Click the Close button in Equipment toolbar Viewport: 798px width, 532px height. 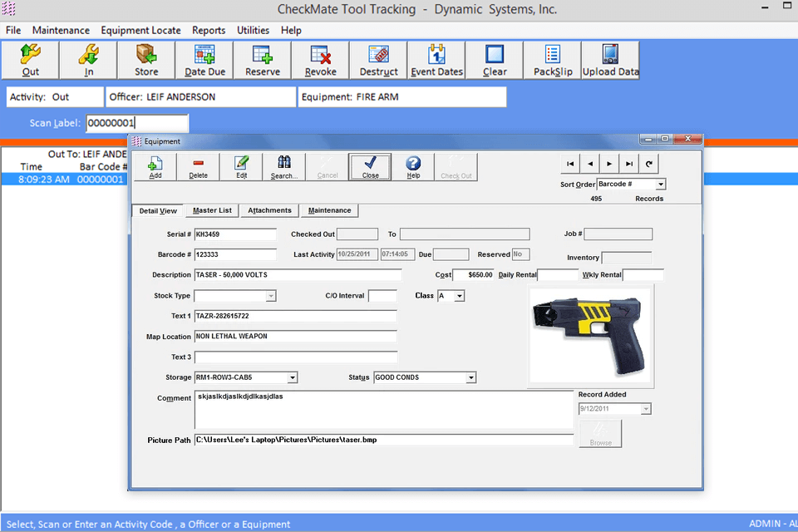click(x=371, y=167)
